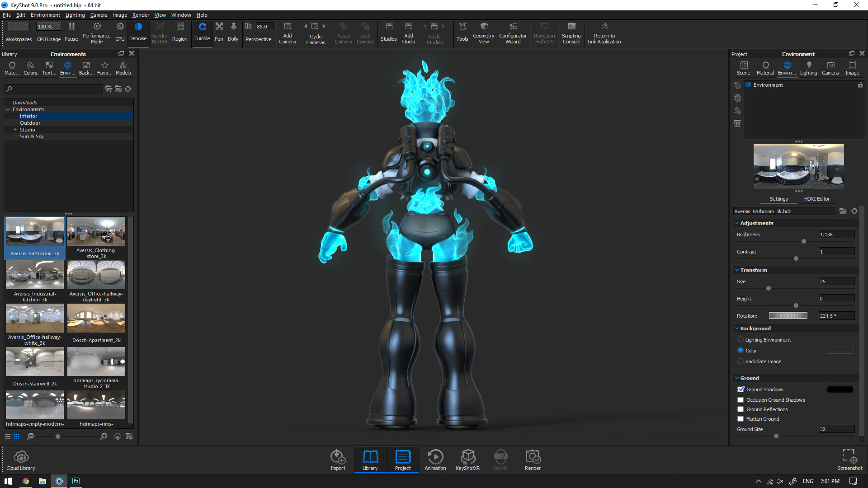Select Color background option

click(x=741, y=351)
